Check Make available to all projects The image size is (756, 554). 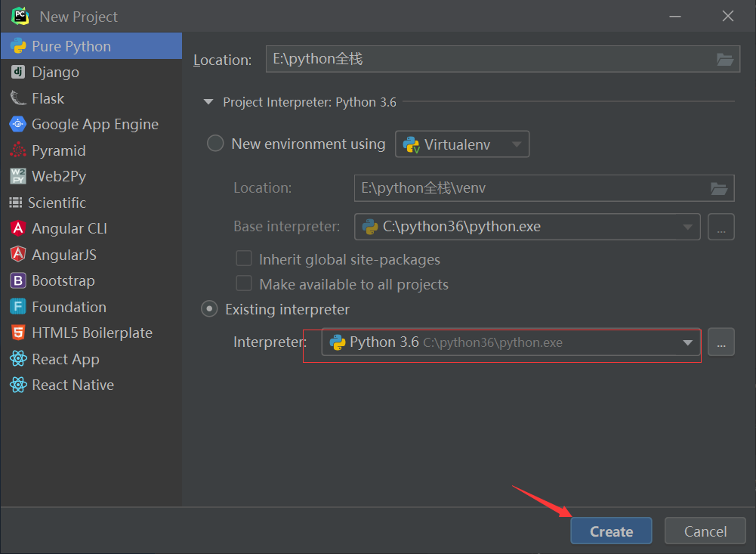pos(244,284)
